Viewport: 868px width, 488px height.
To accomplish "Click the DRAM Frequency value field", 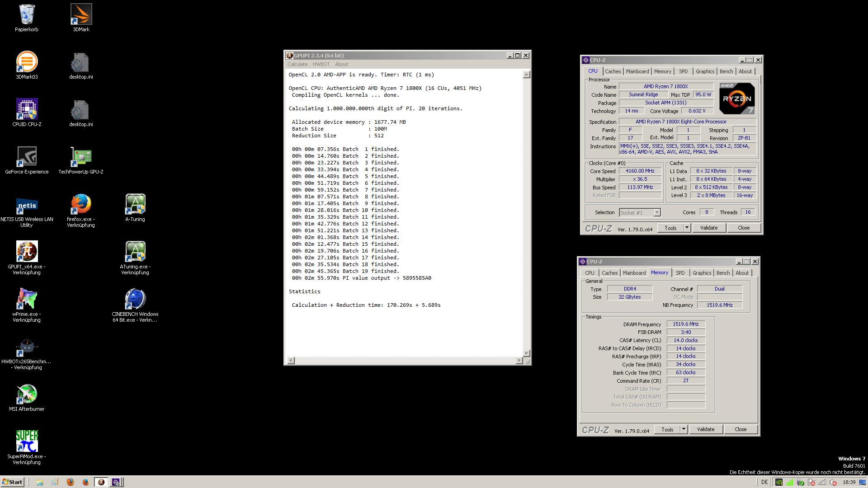I will click(x=685, y=324).
